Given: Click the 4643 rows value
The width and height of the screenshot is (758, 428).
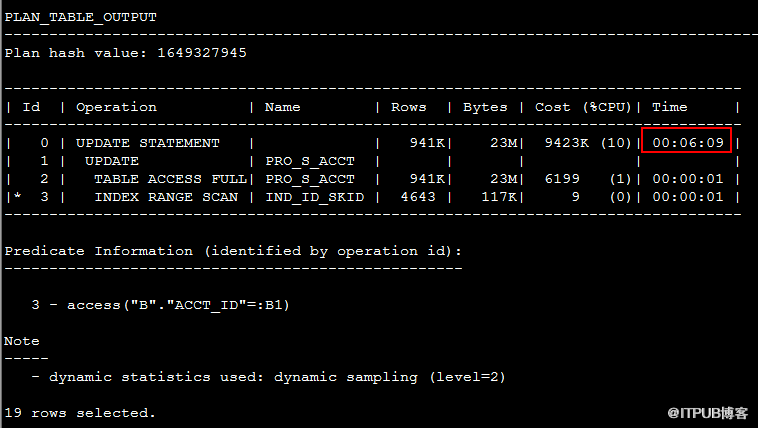Looking at the screenshot, I should (x=418, y=197).
